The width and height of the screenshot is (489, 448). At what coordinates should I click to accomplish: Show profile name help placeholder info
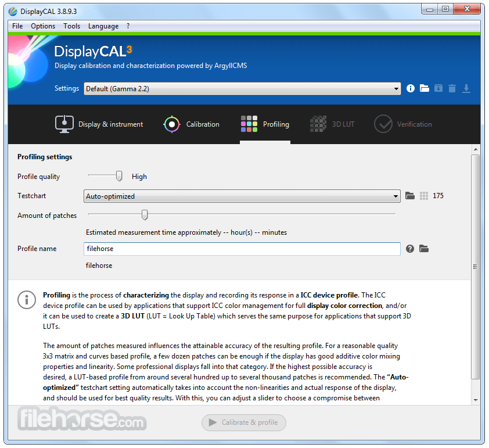point(410,249)
